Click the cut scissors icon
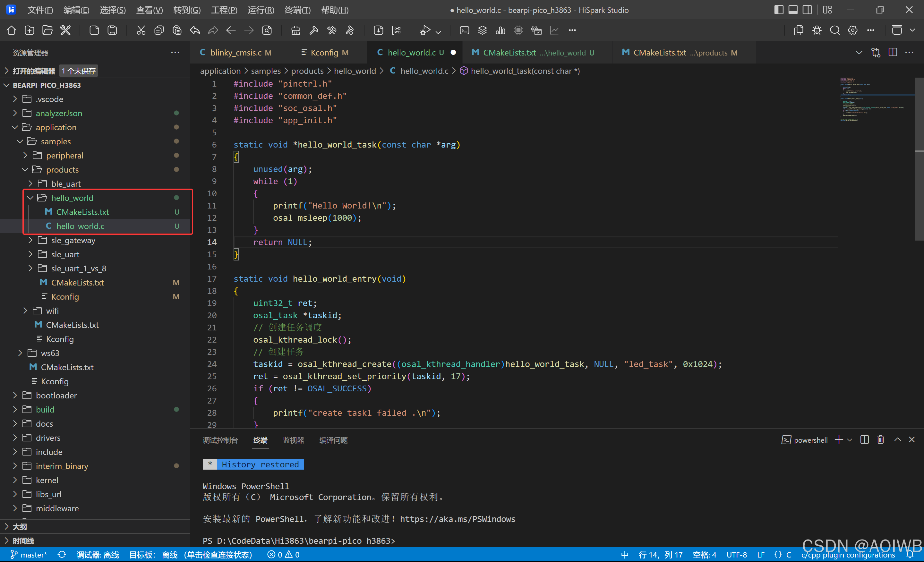This screenshot has height=562, width=924. [x=141, y=30]
